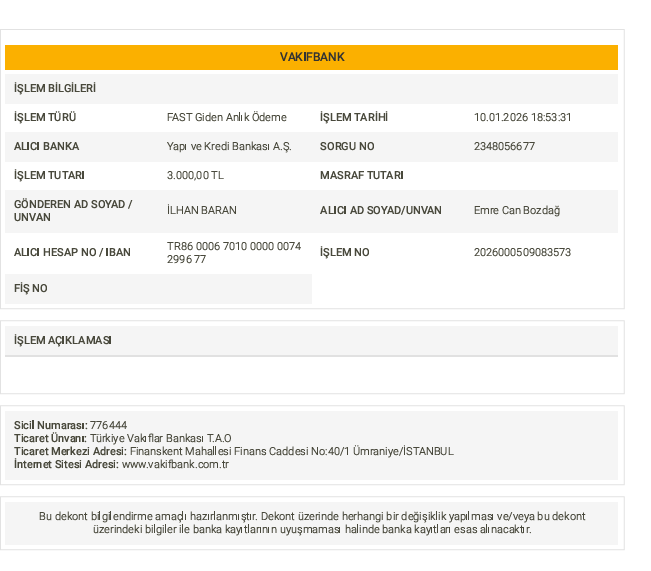Select Yapı ve Kredi Bankası A.Ş. value

click(229, 146)
